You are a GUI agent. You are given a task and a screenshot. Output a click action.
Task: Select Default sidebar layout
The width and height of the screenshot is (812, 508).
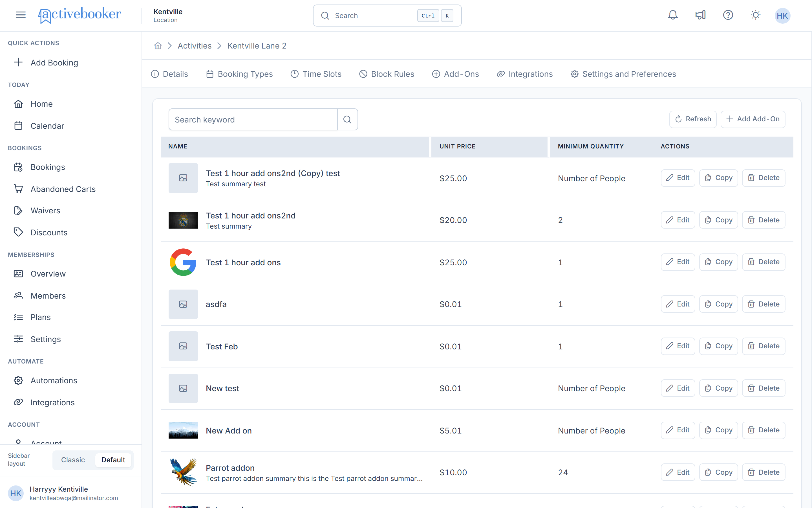coord(113,460)
